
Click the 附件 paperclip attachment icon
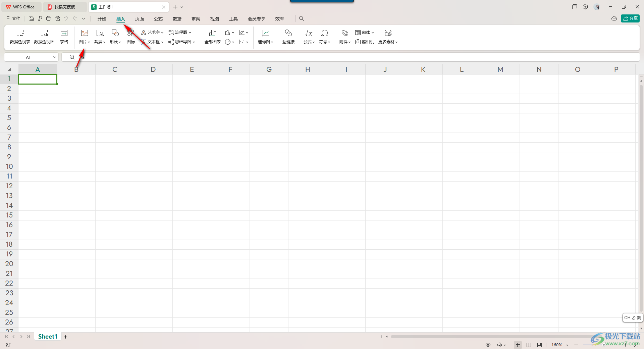click(x=345, y=33)
